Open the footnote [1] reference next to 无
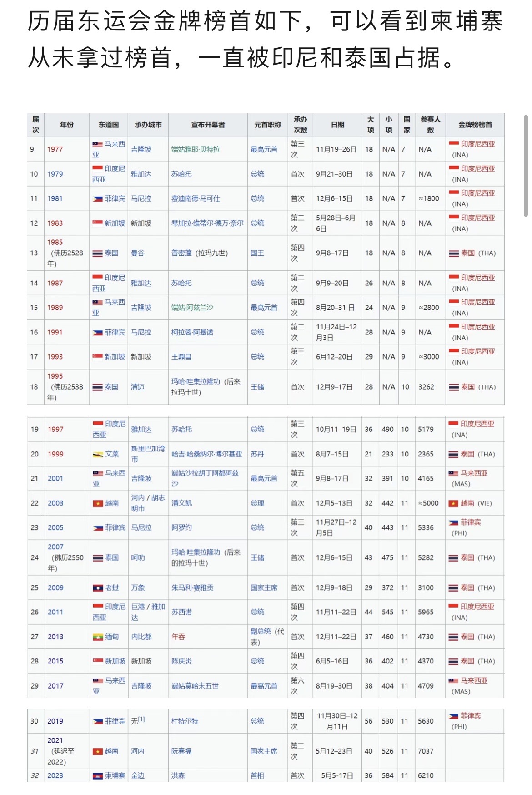This screenshot has height=795, width=532. click(142, 719)
